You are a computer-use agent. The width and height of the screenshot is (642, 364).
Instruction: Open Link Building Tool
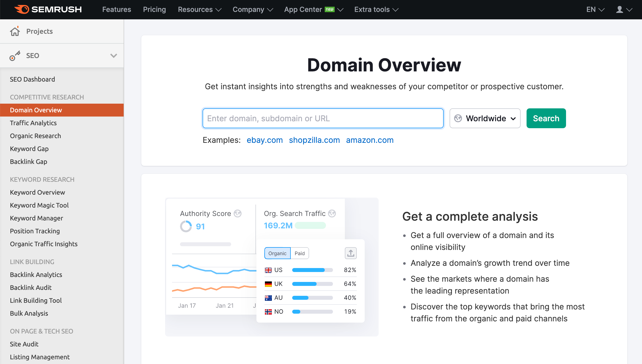36,301
